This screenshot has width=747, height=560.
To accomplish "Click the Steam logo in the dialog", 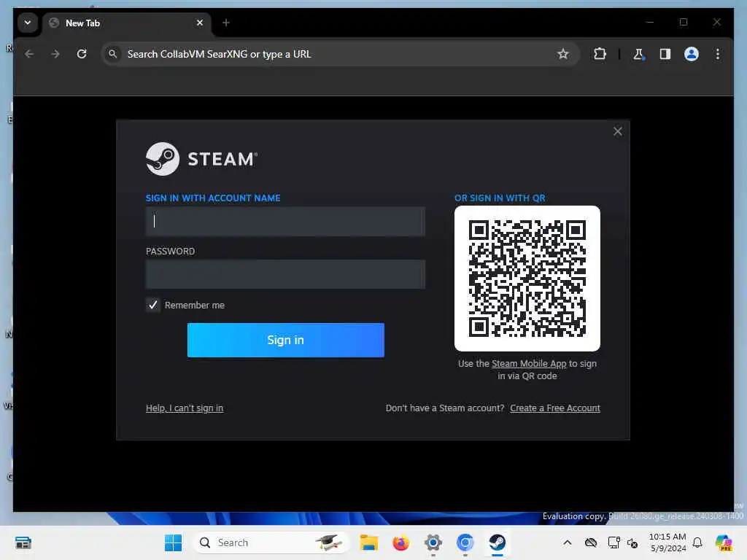I will [201, 159].
